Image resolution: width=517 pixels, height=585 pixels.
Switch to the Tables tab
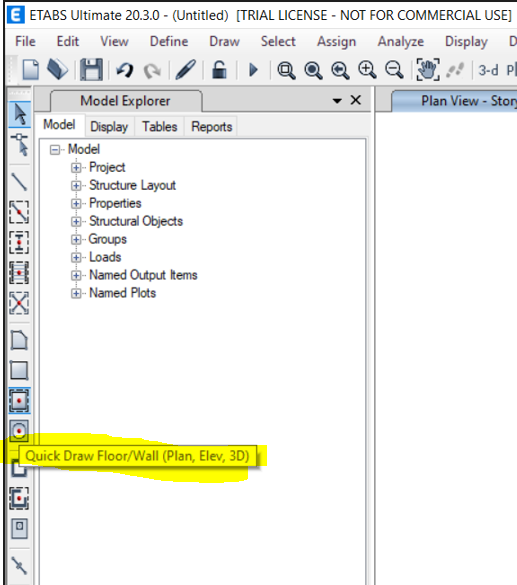click(160, 126)
